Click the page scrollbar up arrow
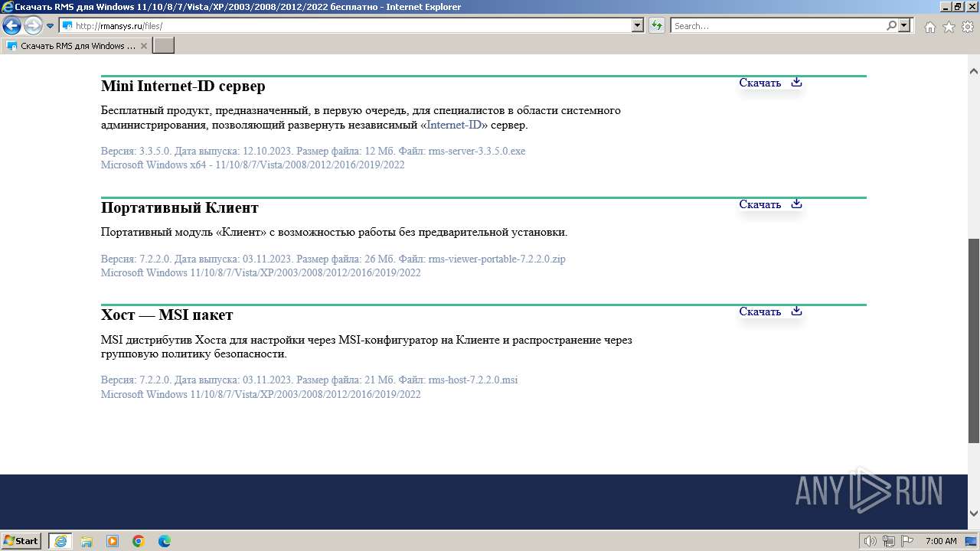980x551 pixels. [974, 71]
